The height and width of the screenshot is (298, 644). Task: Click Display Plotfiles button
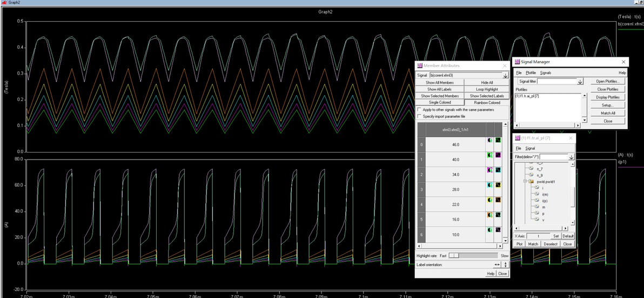click(x=608, y=97)
